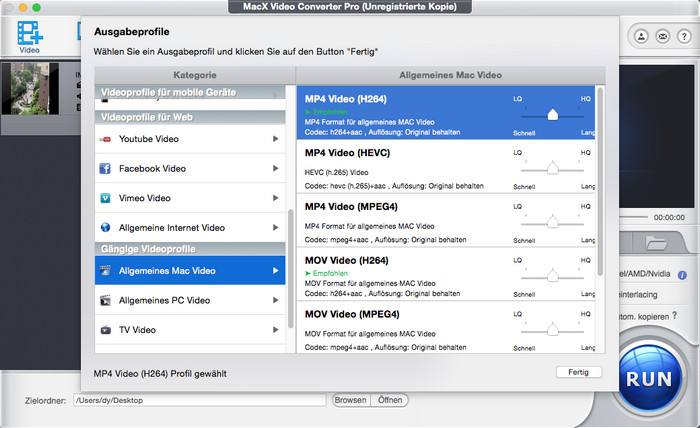Click the TV Video icon

tap(105, 330)
